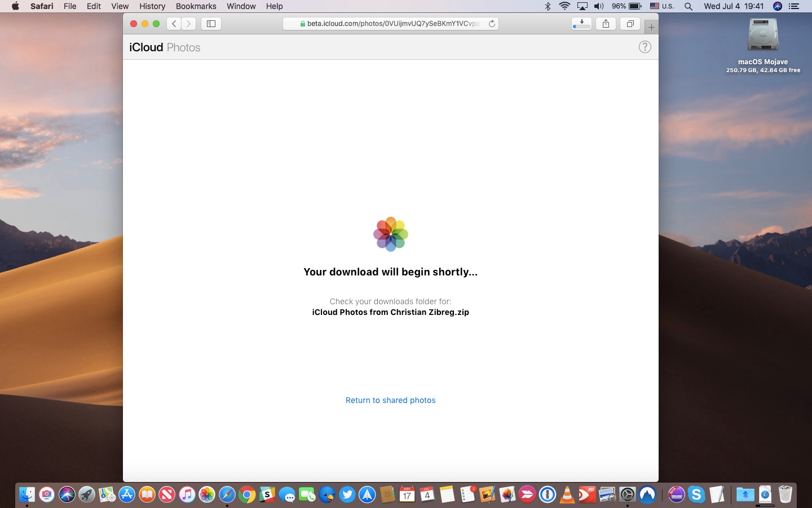Open iCloud help question mark icon
Viewport: 812px width, 508px height.
(645, 47)
